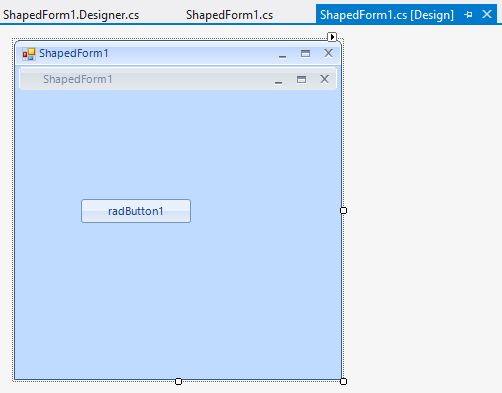Image resolution: width=502 pixels, height=393 pixels.
Task: Select the bottom-right corner resize handle
Action: (x=343, y=381)
